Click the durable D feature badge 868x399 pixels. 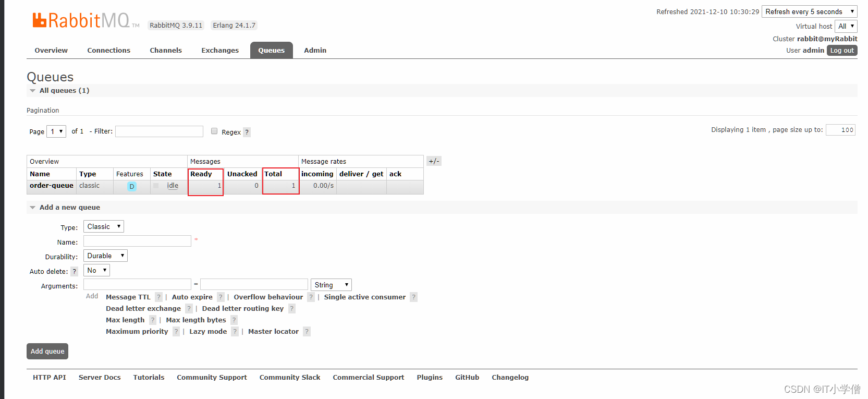pos(132,187)
